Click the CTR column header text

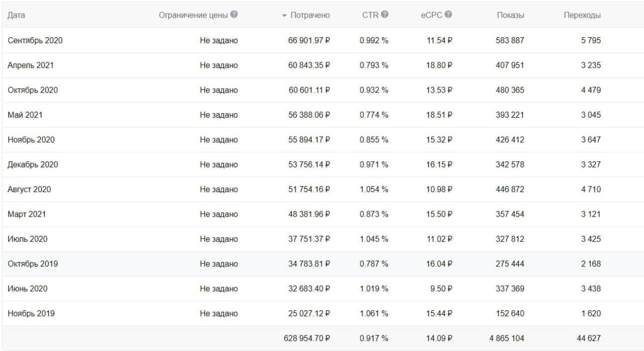(370, 15)
